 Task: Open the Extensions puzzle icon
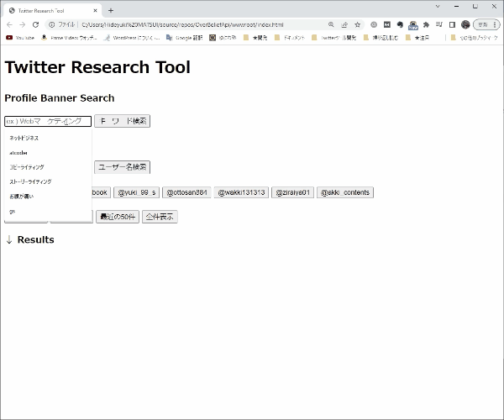(x=426, y=24)
